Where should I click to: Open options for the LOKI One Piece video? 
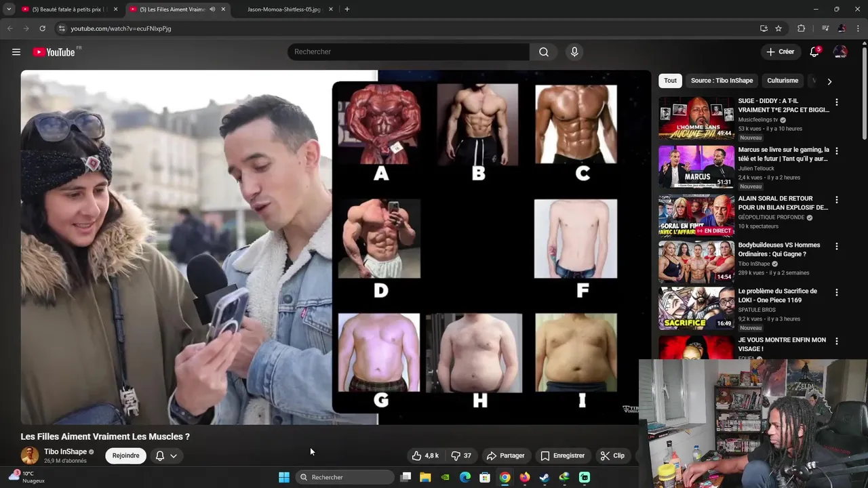coord(836,292)
